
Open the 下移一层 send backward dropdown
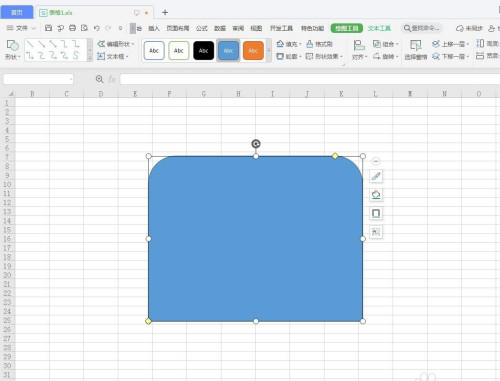coord(450,56)
